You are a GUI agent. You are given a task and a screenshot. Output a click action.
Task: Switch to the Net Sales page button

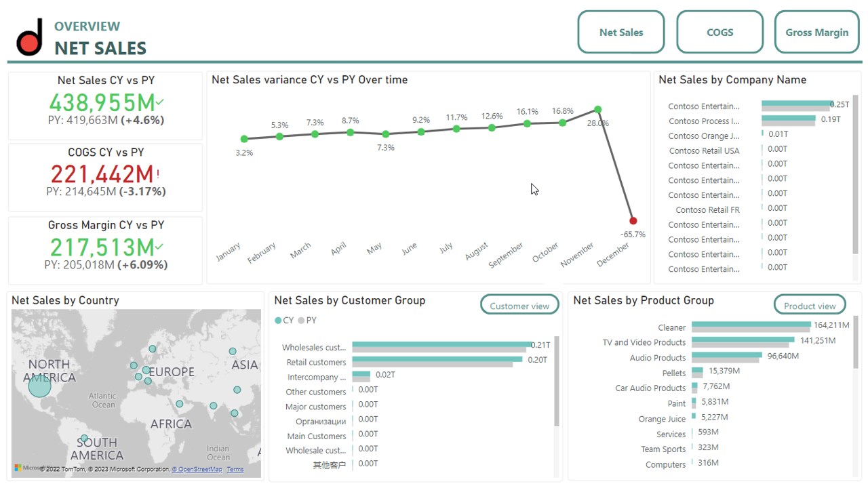point(621,32)
